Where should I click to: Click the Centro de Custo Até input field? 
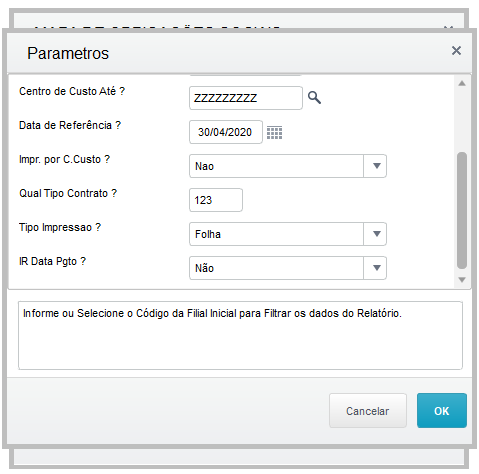pos(246,98)
